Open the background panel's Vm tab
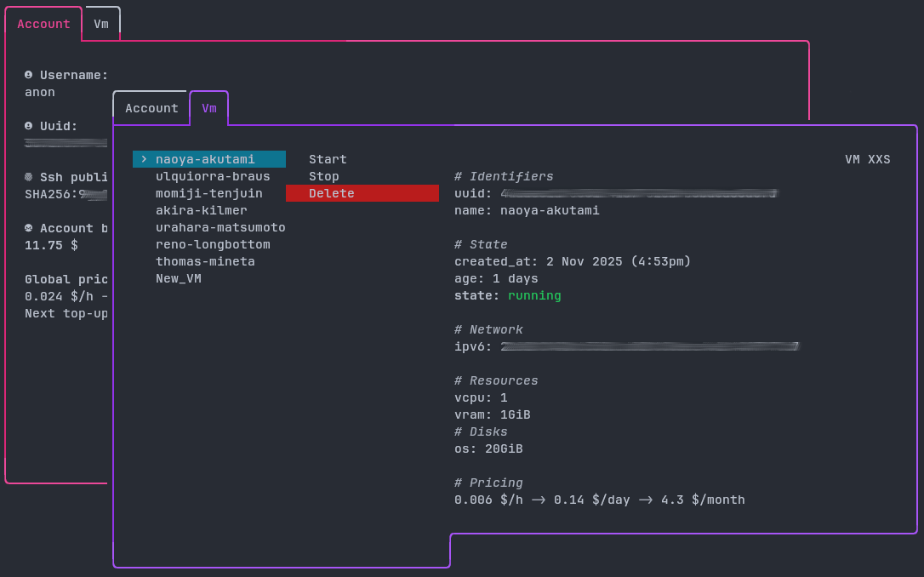924x577 pixels. [x=101, y=24]
